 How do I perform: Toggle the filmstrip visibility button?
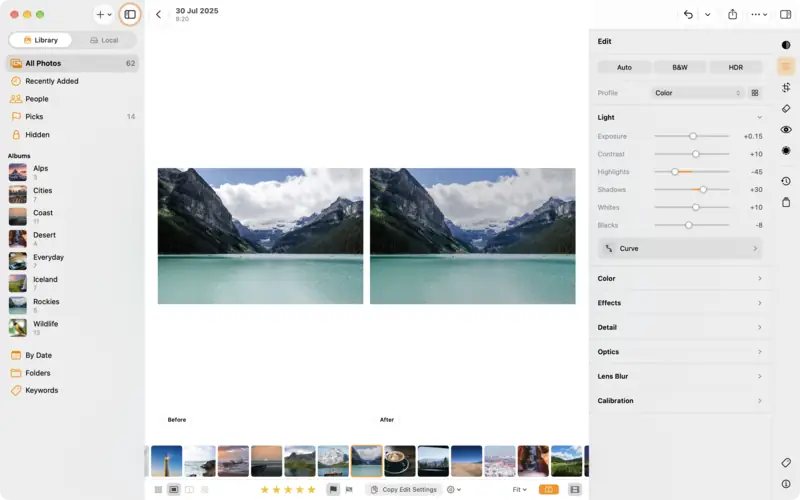tap(575, 490)
